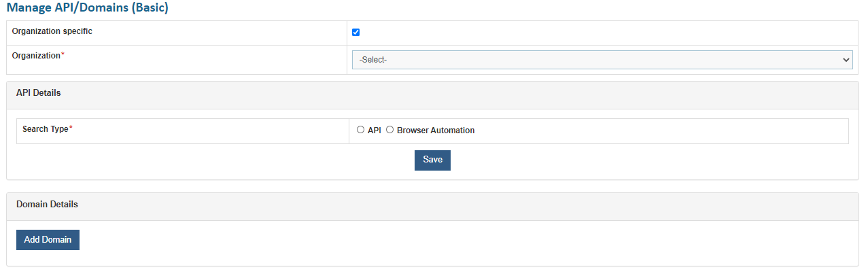Click the Organization field label
Viewport: 868px width, 278px height.
click(36, 56)
